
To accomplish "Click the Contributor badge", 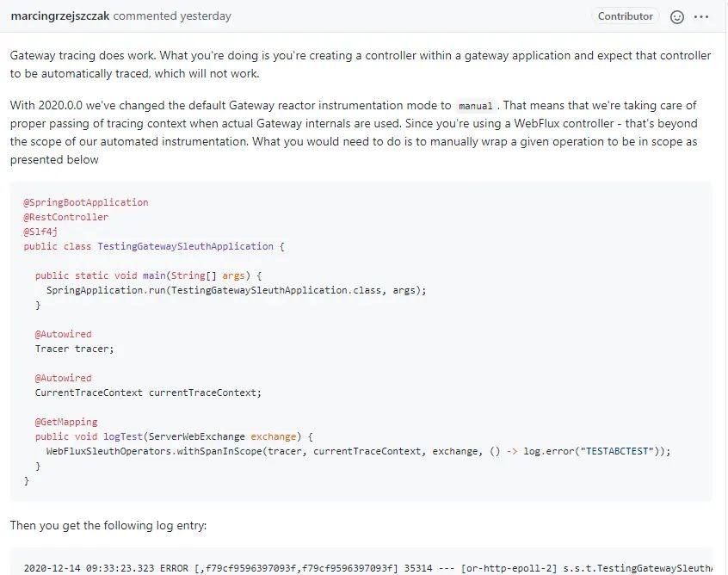I will pyautogui.click(x=626, y=16).
